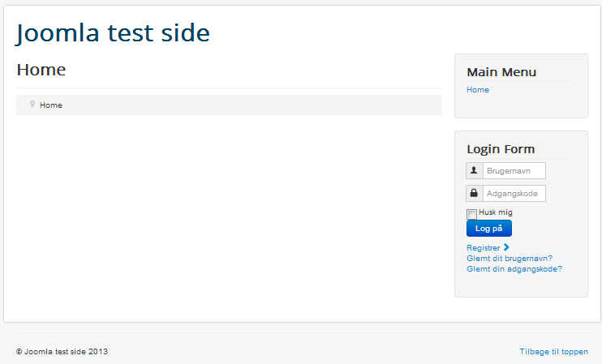This screenshot has width=602, height=364.
Task: Click Tilbage til toppen link
Action: [x=553, y=352]
